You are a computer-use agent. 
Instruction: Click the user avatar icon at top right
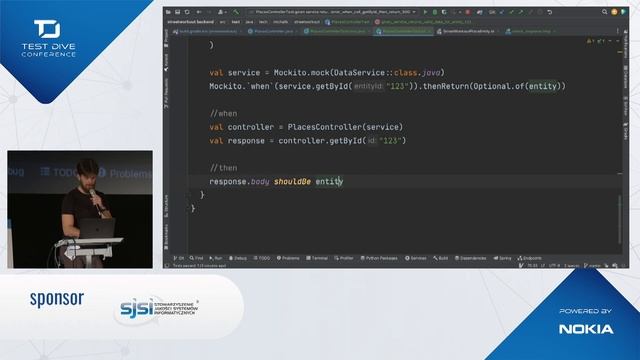pos(614,12)
